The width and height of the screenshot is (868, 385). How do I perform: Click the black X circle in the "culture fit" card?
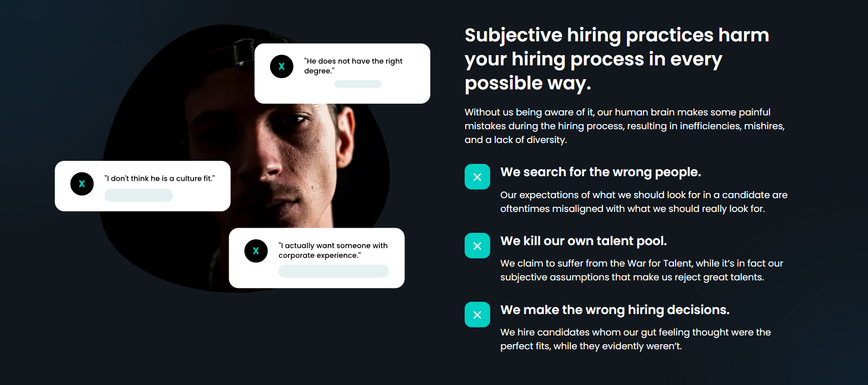(82, 184)
